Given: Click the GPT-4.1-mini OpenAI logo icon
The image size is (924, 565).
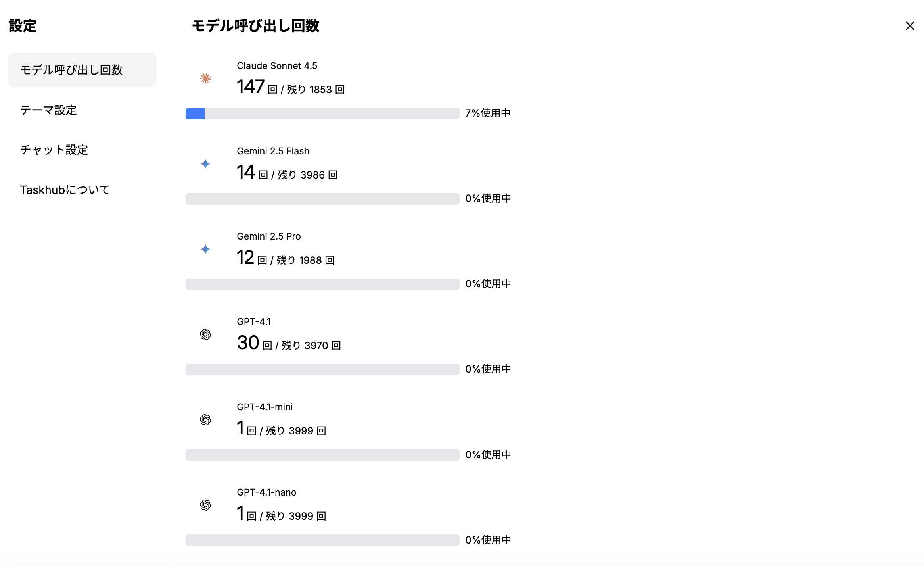Looking at the screenshot, I should 205,420.
